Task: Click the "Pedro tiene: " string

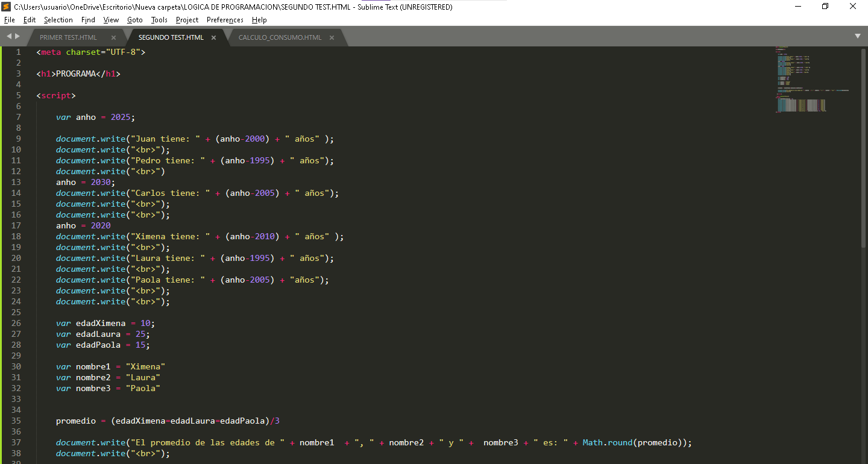Action: [168, 160]
